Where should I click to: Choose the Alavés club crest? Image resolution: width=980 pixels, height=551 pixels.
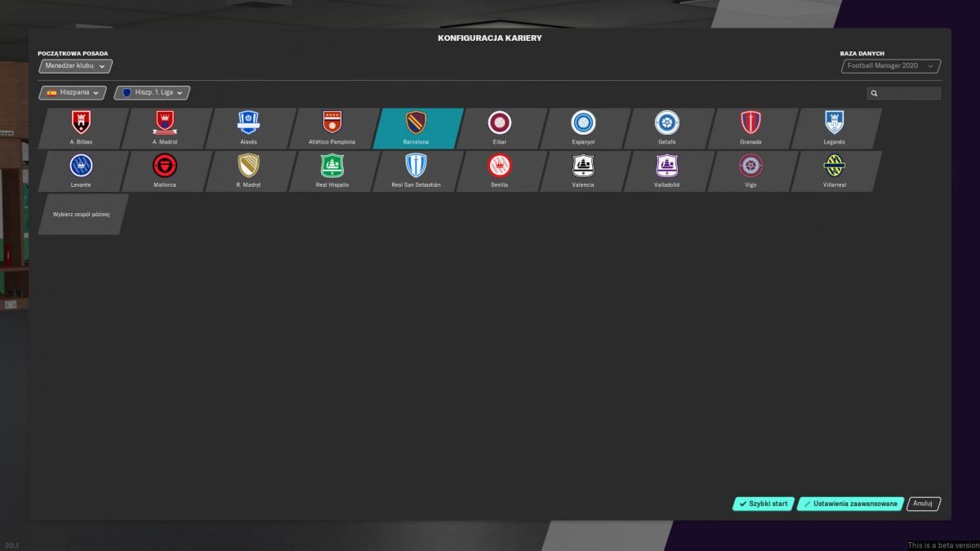coord(248,122)
